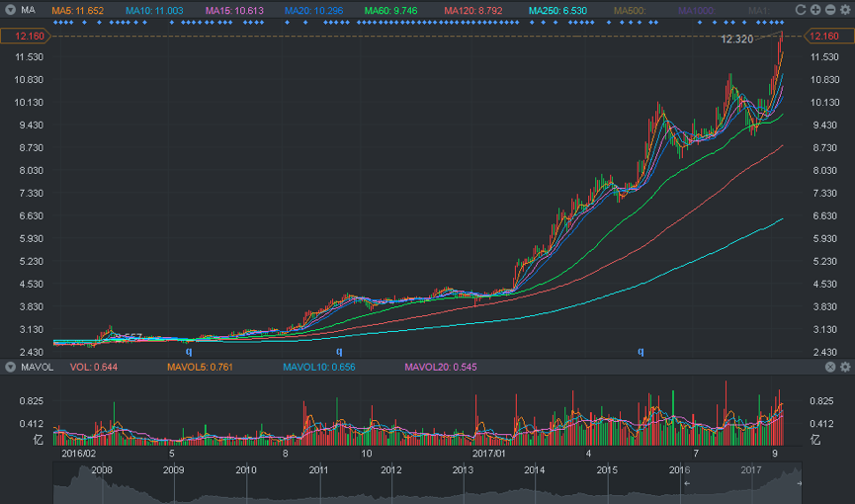Click the q marker near 2017 April
The height and width of the screenshot is (504, 855).
(641, 351)
